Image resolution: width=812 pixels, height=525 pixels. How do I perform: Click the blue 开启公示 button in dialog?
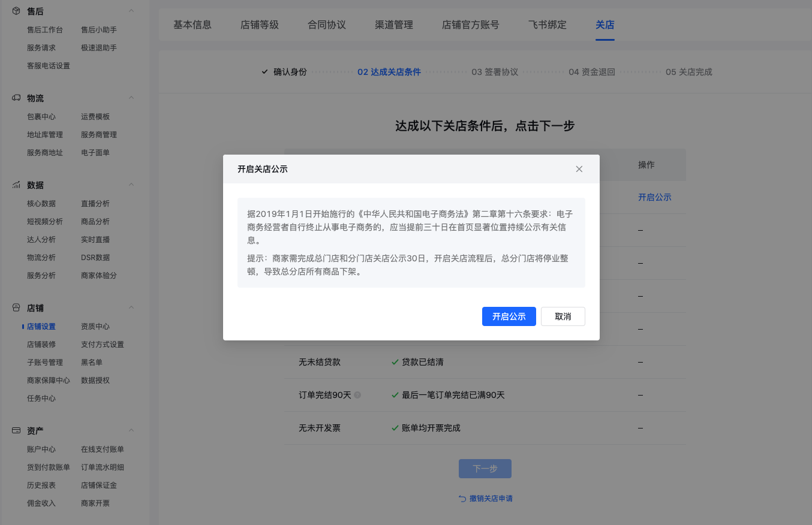pos(509,316)
